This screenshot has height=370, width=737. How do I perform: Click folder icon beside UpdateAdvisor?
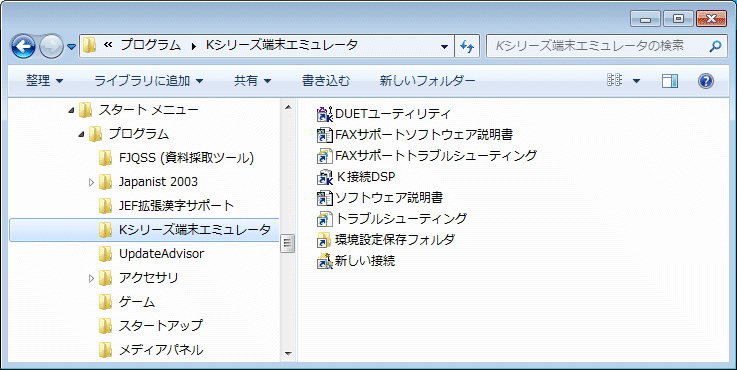click(x=106, y=254)
